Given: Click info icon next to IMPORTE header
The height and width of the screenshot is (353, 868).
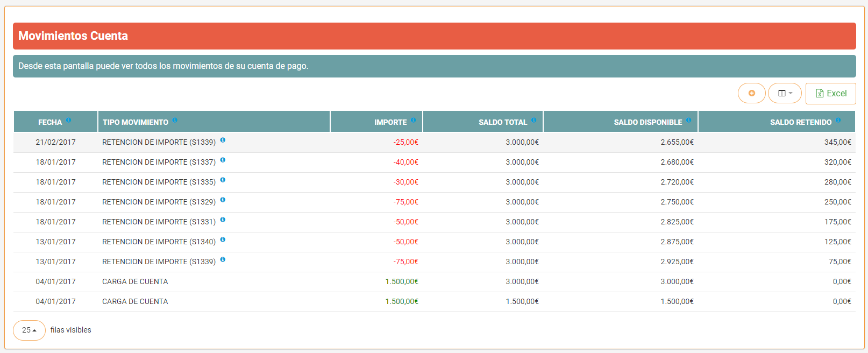Looking at the screenshot, I should coord(414,120).
